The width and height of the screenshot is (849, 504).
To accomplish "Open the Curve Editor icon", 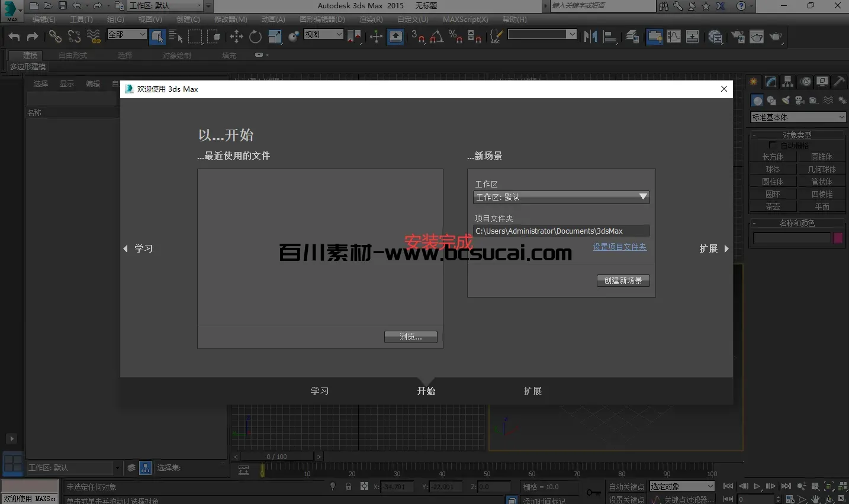I will pyautogui.click(x=674, y=37).
